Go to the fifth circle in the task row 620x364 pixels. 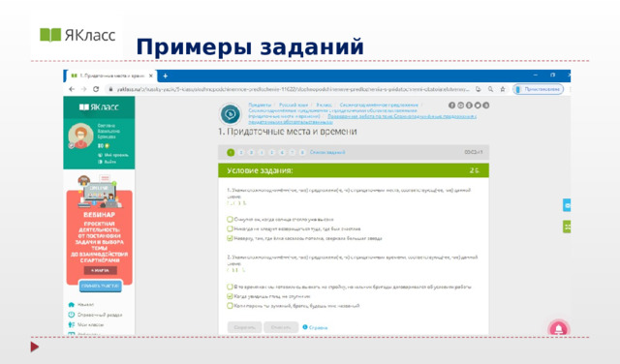(271, 152)
